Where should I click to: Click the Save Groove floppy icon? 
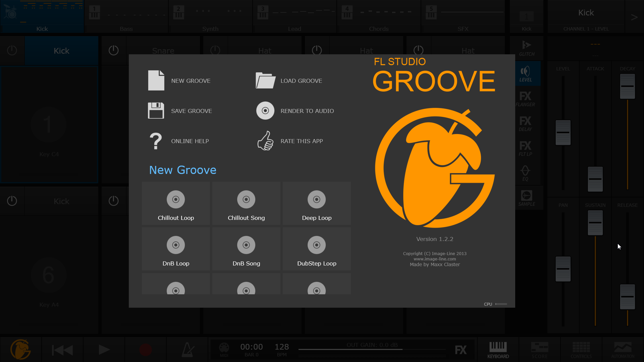pos(156,111)
